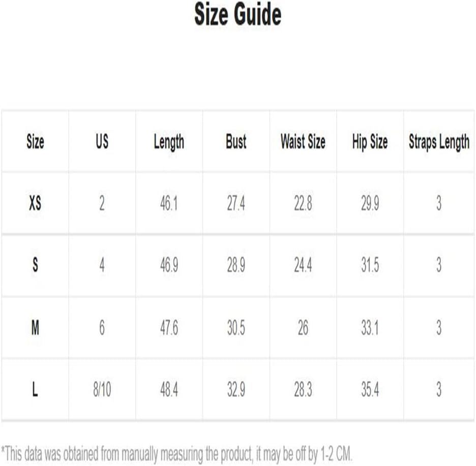Viewport: 476px width, 466px height.
Task: Click the Size Guide heading
Action: pos(237,15)
